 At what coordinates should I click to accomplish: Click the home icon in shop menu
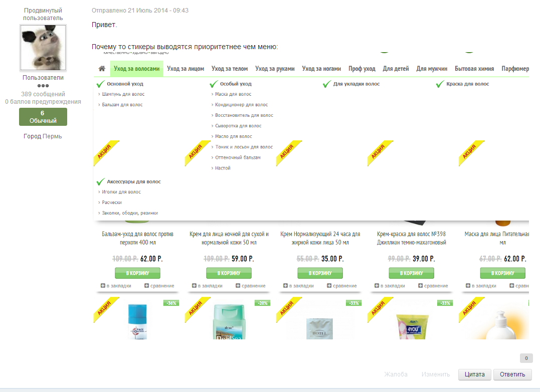(x=102, y=69)
